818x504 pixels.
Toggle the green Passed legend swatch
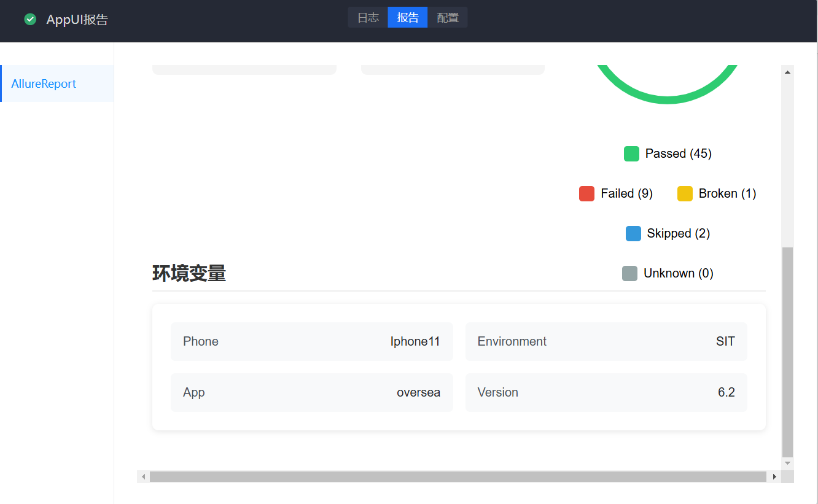tap(631, 154)
